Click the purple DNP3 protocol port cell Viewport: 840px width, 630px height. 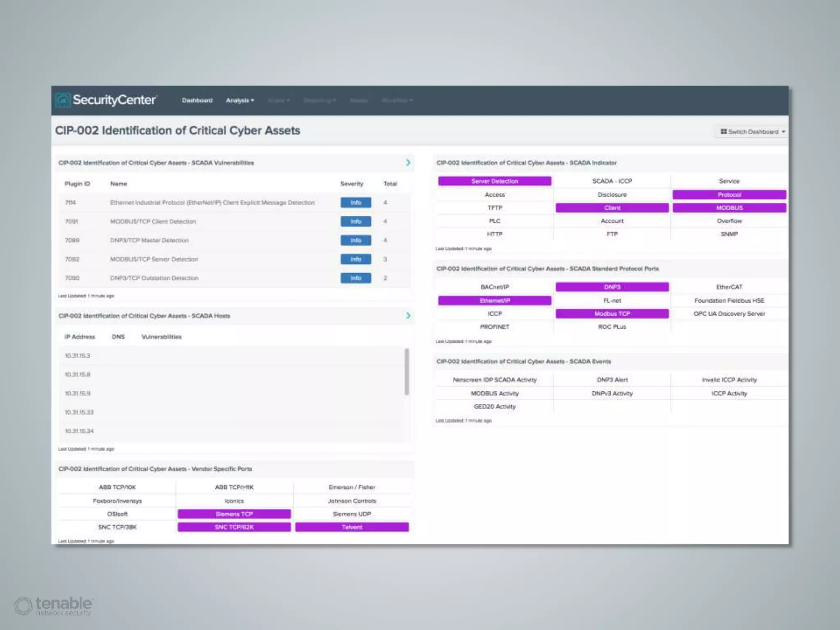point(612,287)
